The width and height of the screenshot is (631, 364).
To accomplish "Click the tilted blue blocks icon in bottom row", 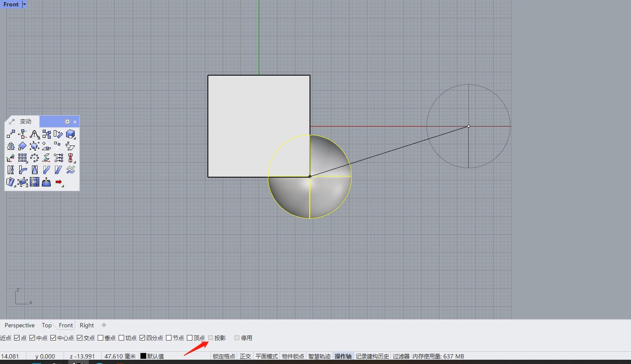I will [x=11, y=182].
